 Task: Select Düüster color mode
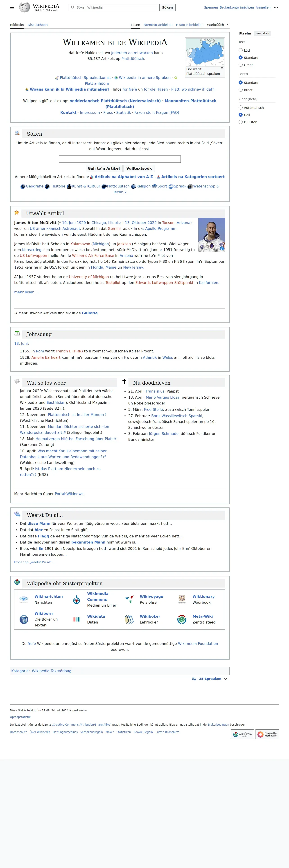point(241,122)
